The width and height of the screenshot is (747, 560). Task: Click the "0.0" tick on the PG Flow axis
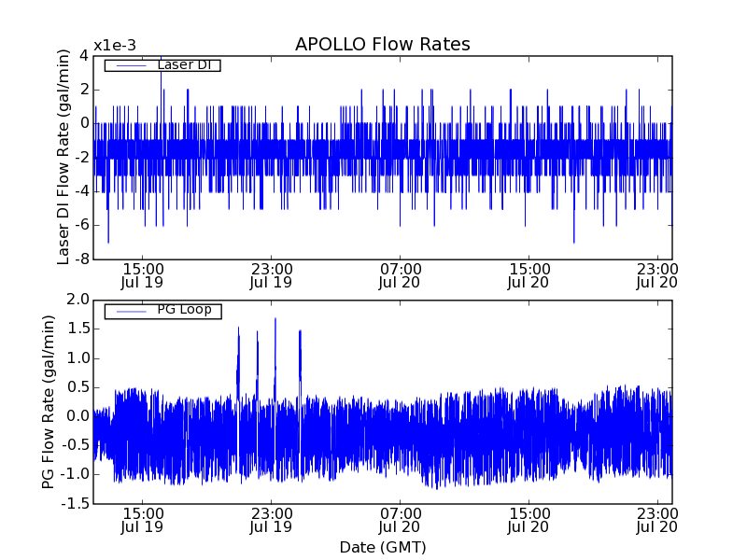pos(78,416)
